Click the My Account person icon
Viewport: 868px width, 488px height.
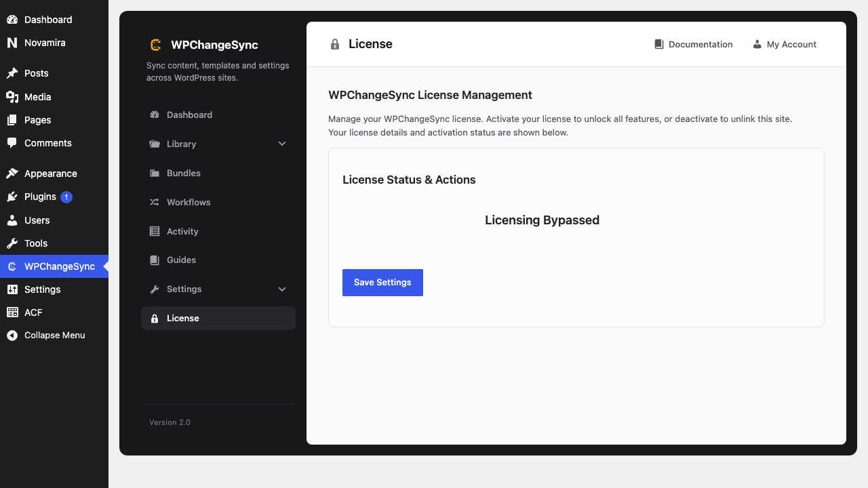point(757,44)
